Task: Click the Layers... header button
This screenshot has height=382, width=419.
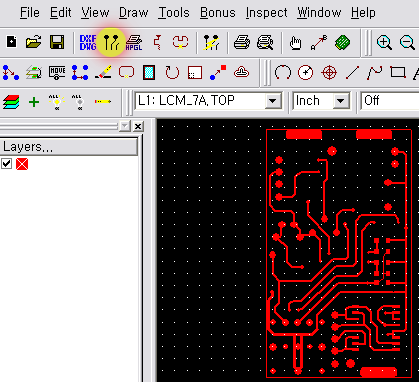Action: click(x=69, y=147)
